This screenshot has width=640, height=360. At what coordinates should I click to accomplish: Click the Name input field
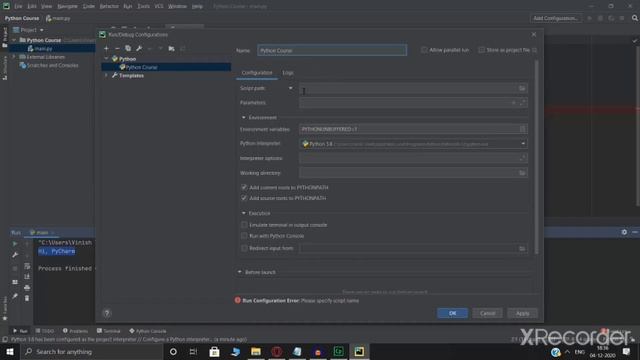332,50
